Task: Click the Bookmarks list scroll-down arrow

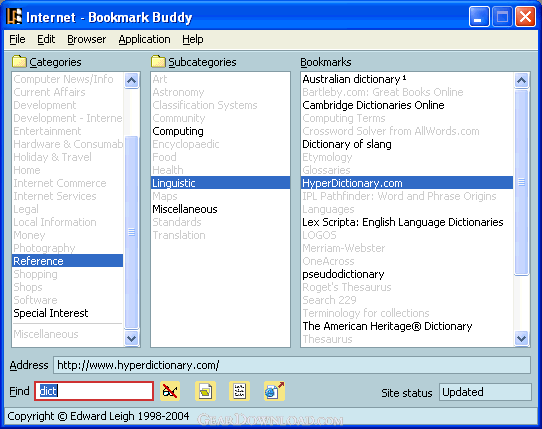Action: 521,338
